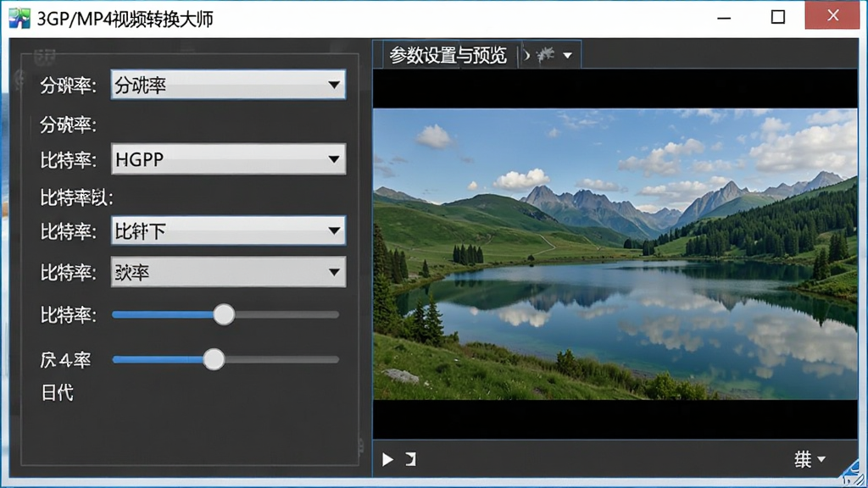Open the options icon menu at bottom right of preview
Viewport: 868px width, 488px height.
(810, 458)
